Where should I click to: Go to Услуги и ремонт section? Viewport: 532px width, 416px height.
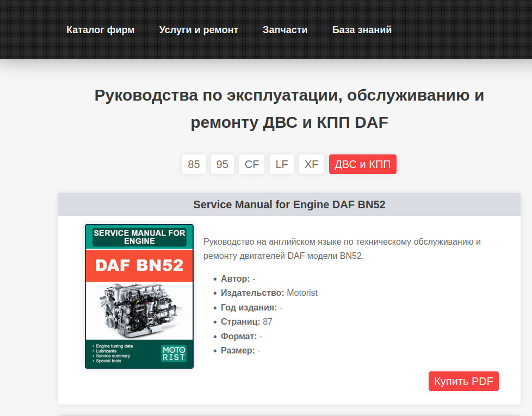pyautogui.click(x=199, y=30)
